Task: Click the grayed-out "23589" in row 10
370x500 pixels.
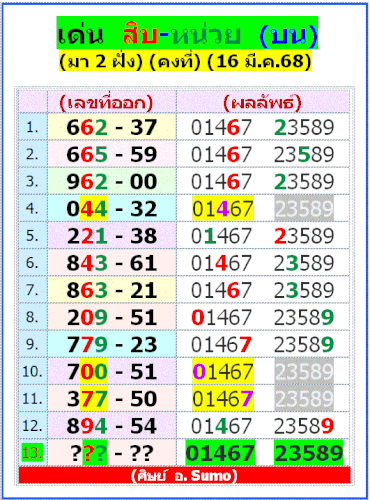Action: click(x=304, y=372)
